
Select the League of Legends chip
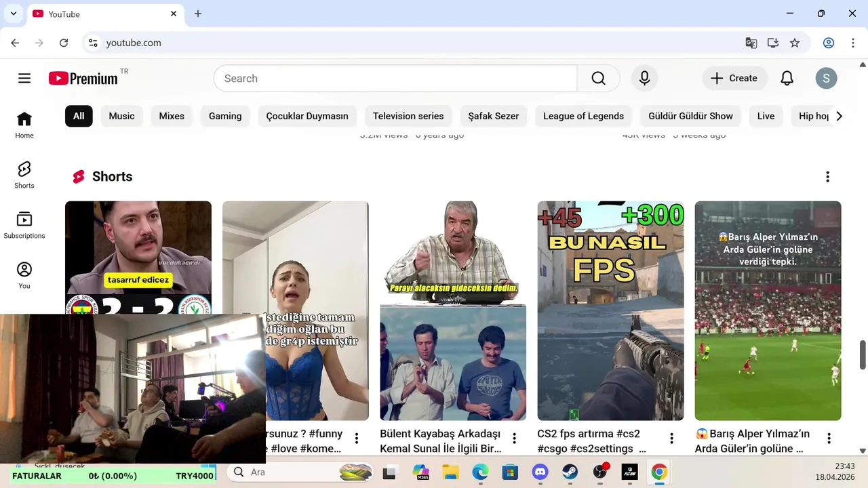tap(583, 116)
